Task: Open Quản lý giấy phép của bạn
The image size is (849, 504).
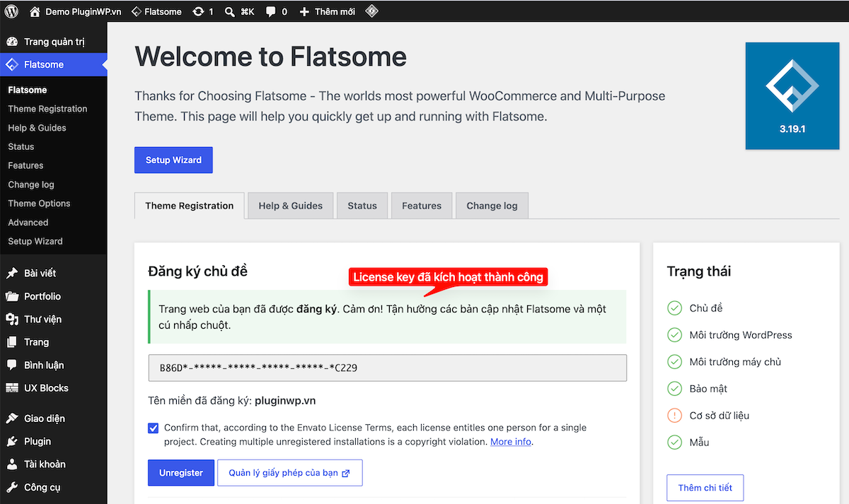Action: click(x=290, y=473)
